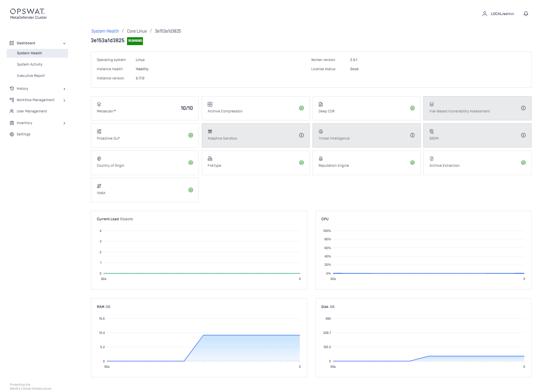Click the Deep CDR green status check
Viewport: 552px width, 392px height.
pos(412,108)
